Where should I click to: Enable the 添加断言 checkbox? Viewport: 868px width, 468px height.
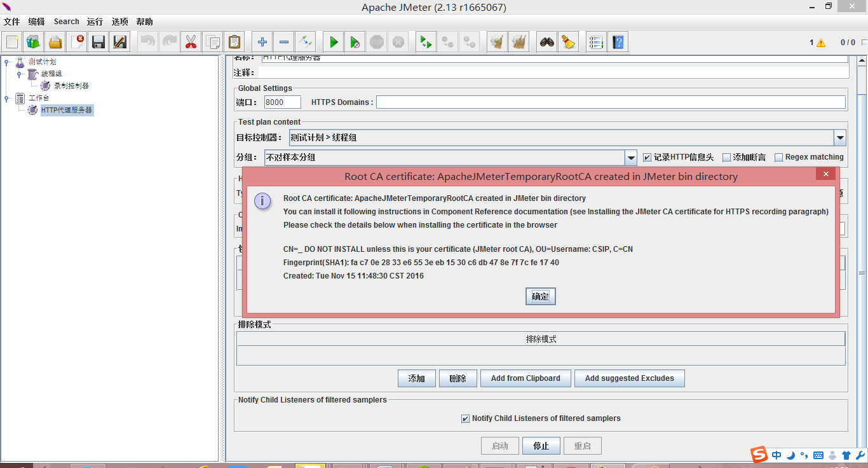coord(727,157)
